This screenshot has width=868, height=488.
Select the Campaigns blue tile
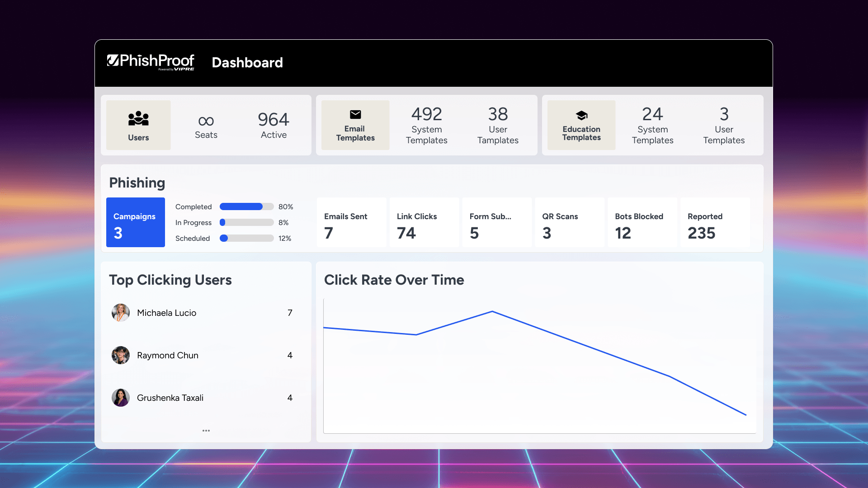pos(136,222)
